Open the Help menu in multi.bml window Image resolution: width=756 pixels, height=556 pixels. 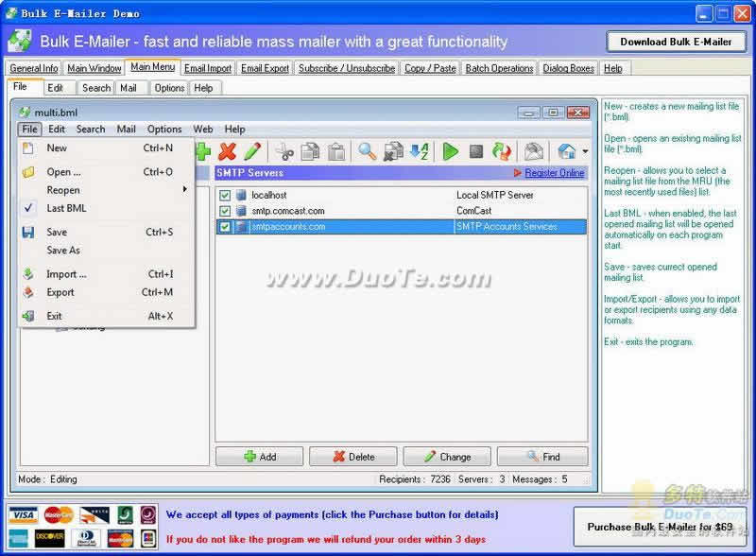point(234,129)
